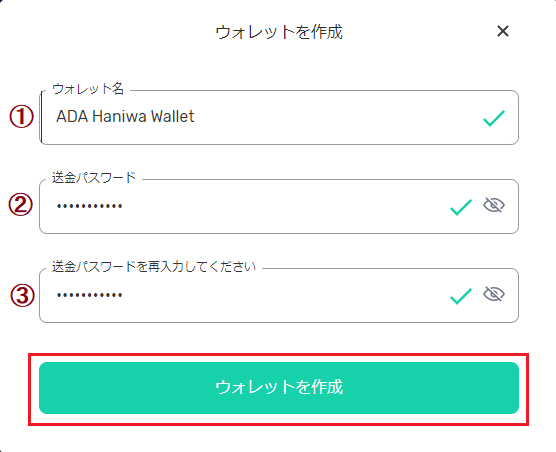Click the ウォレット名 field label

point(88,89)
